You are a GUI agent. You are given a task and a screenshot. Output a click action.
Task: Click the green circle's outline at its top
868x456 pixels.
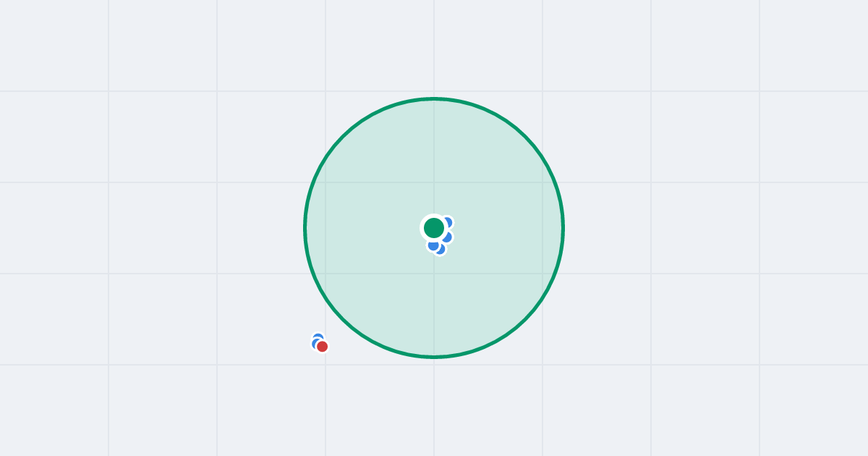434,98
